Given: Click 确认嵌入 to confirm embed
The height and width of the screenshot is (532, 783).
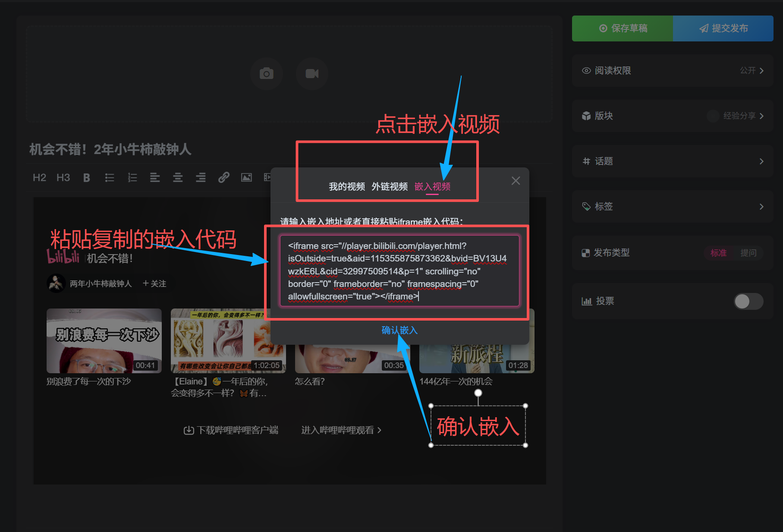Looking at the screenshot, I should pyautogui.click(x=399, y=331).
